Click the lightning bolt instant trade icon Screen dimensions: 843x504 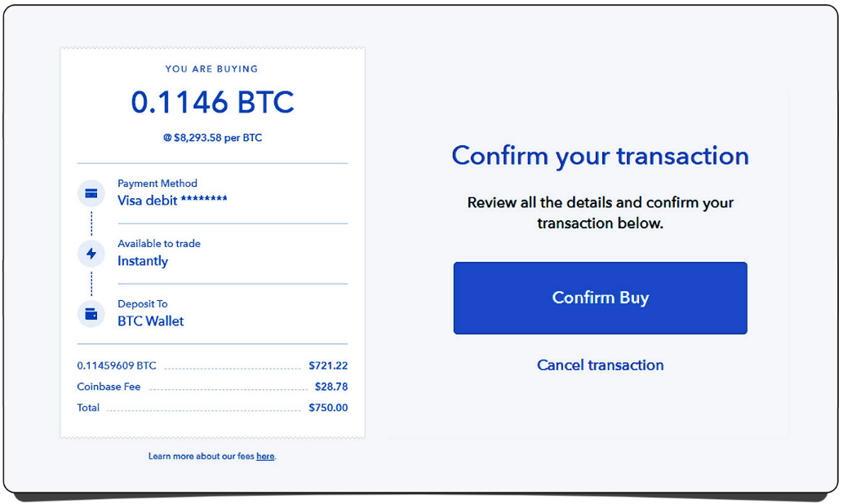coord(91,254)
